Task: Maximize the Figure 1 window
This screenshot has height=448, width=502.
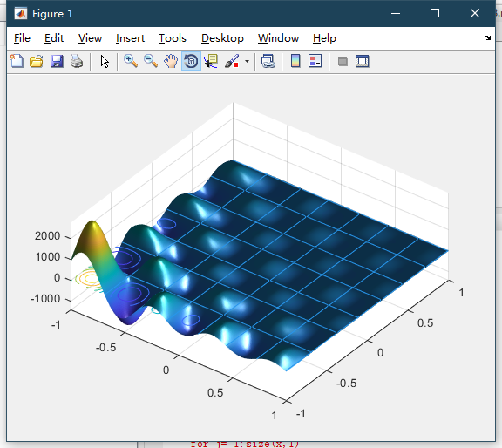Action: click(435, 13)
